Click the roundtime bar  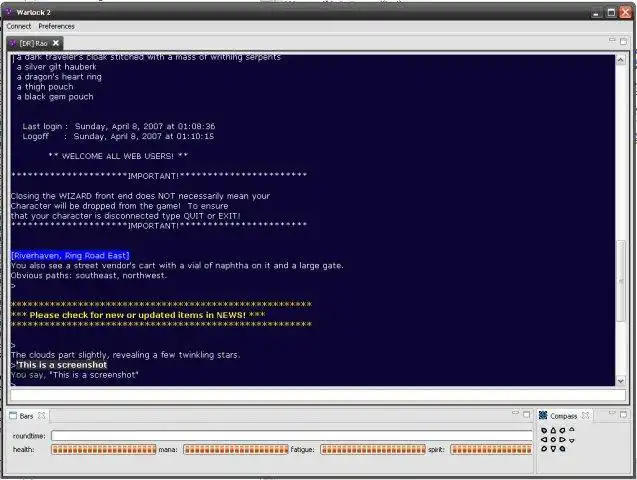point(292,435)
